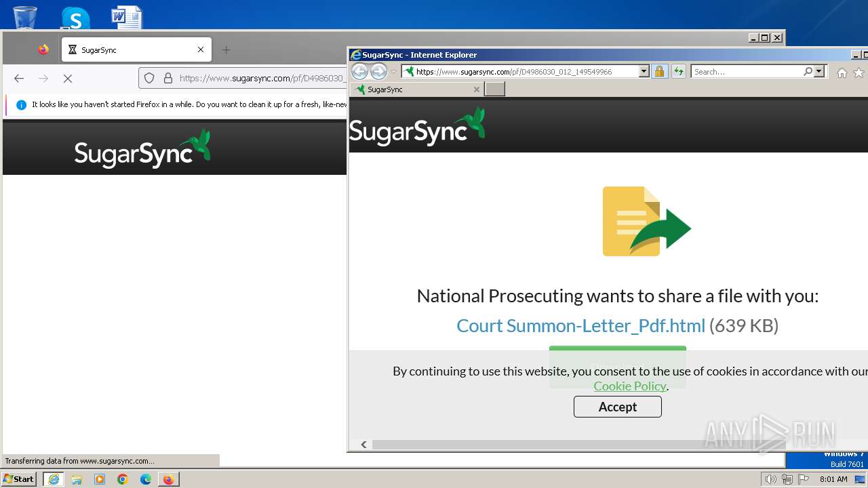Screen dimensions: 868x488
Task: Click the refresh icon in Internet Explorer
Action: 679,71
